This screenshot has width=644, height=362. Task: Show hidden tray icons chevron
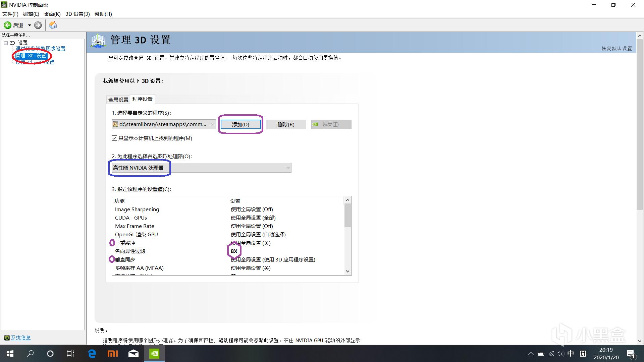(531, 354)
